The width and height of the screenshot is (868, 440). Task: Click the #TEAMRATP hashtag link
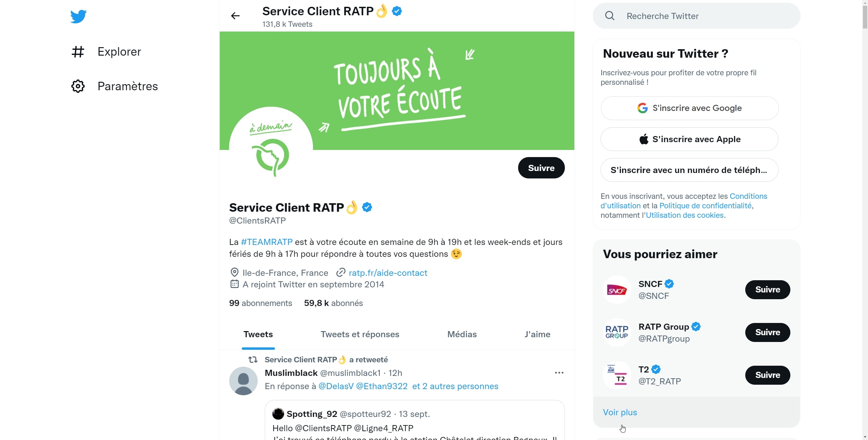pos(267,242)
